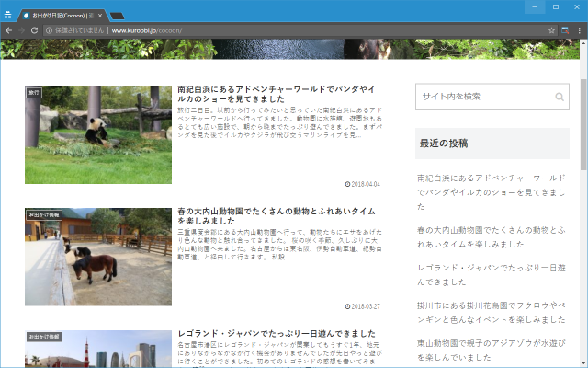Open the Legoland article thumbnail
Viewport: 588px width, 368px height.
point(98,349)
